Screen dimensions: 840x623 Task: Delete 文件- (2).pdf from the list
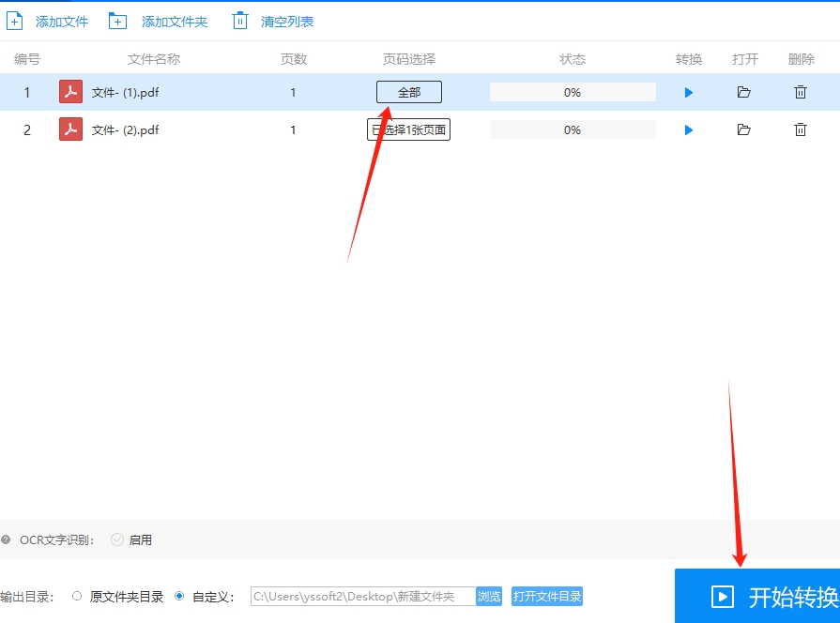[801, 129]
